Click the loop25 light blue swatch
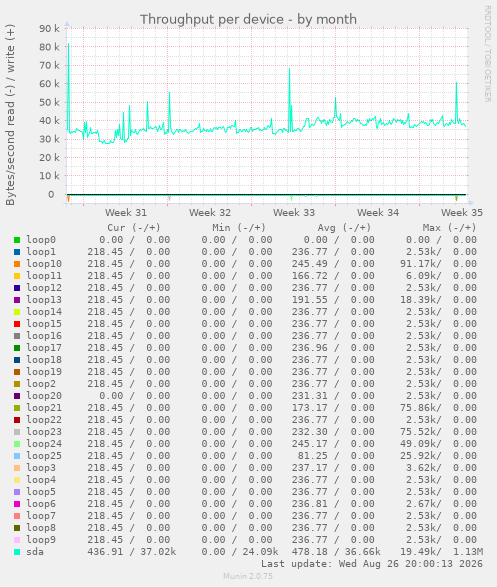The width and height of the screenshot is (497, 587). coord(17,456)
